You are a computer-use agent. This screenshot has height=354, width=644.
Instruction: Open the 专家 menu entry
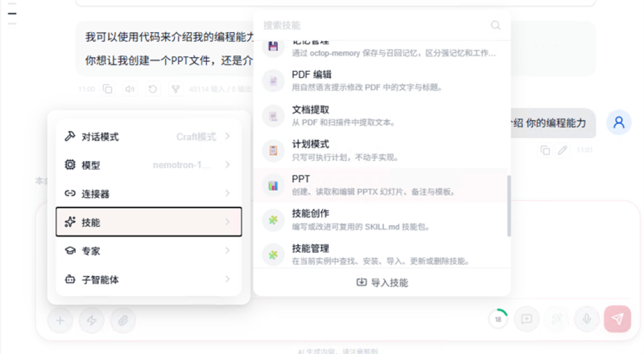[x=148, y=250]
